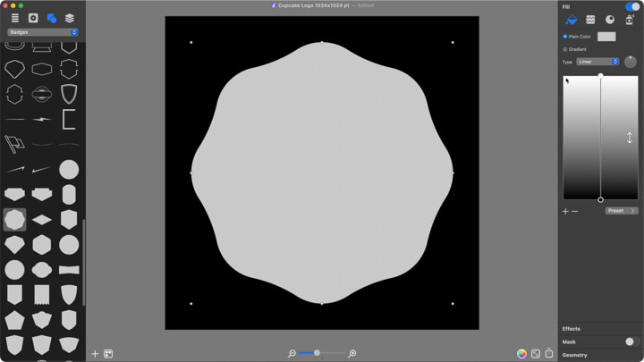
Task: Open the Preset gradient menu
Action: coord(622,211)
